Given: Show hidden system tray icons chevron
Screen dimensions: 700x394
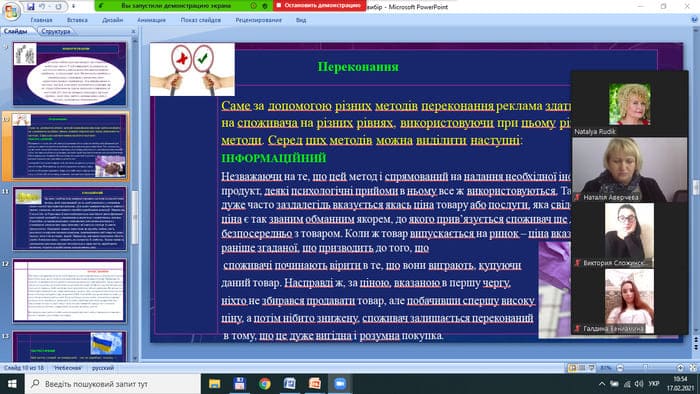Looking at the screenshot, I should tap(602, 384).
